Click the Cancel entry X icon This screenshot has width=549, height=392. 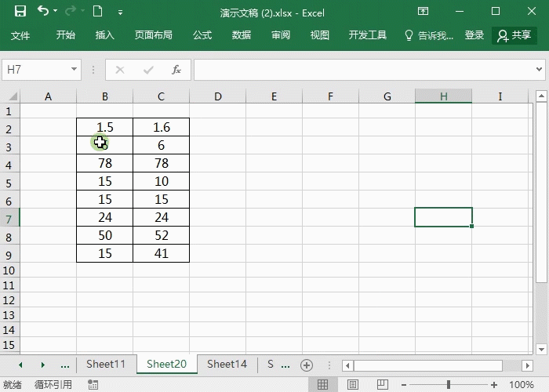coord(120,70)
